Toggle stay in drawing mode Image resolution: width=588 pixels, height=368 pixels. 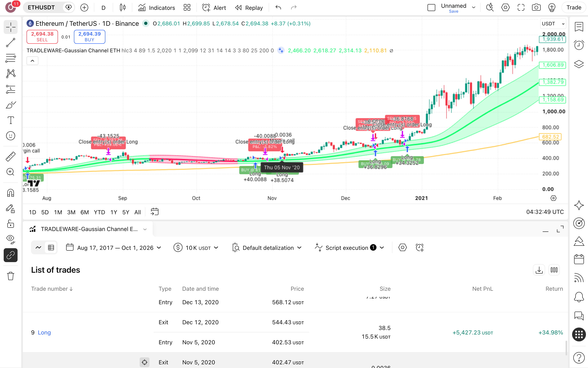tap(11, 209)
